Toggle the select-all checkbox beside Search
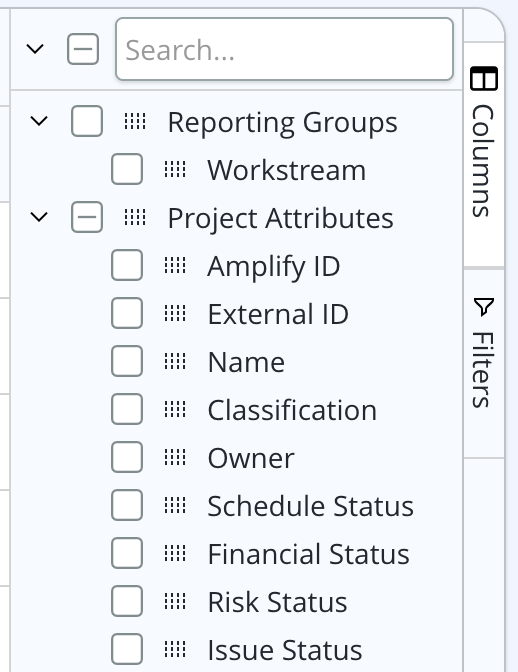The image size is (518, 672). [x=83, y=49]
